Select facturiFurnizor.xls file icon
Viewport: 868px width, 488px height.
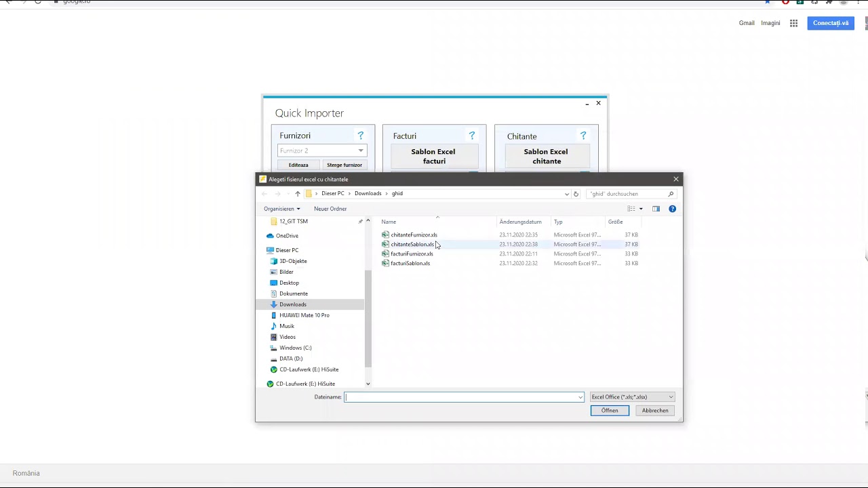click(x=385, y=253)
